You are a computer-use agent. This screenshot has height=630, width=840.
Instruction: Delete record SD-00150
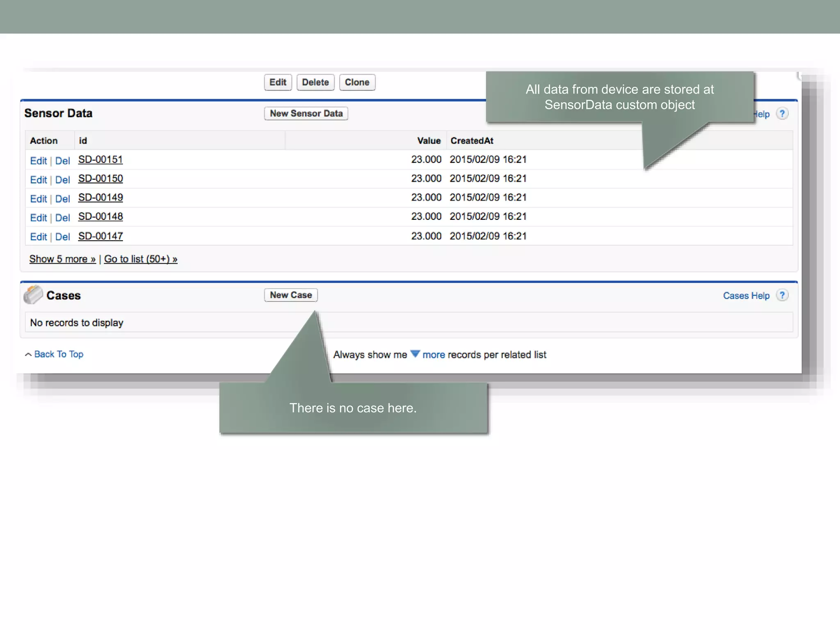62,180
